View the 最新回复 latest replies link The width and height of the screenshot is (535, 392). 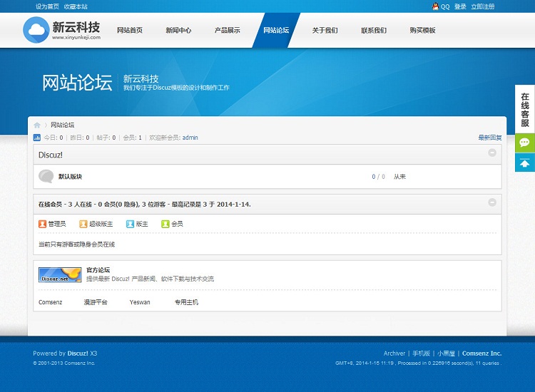click(489, 138)
